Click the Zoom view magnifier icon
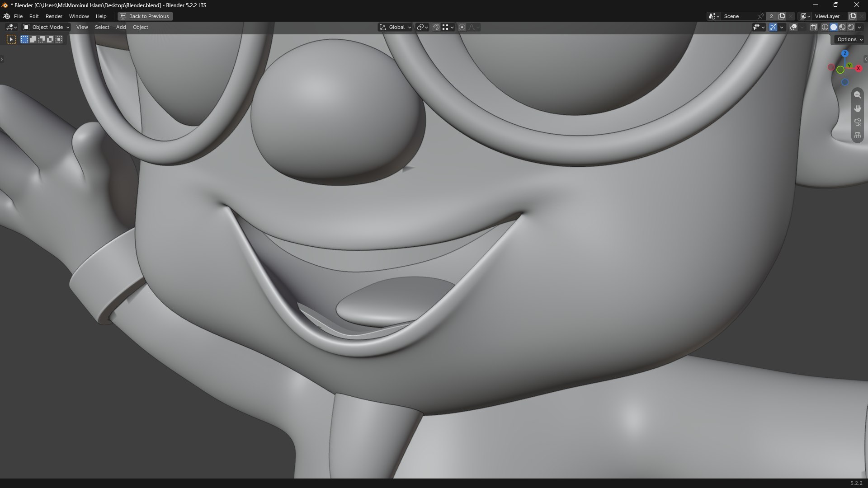 coord(857,95)
